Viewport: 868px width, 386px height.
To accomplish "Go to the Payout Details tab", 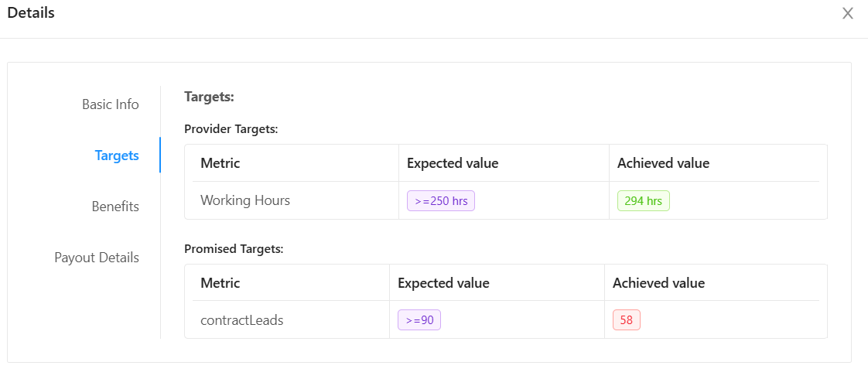I will point(97,258).
